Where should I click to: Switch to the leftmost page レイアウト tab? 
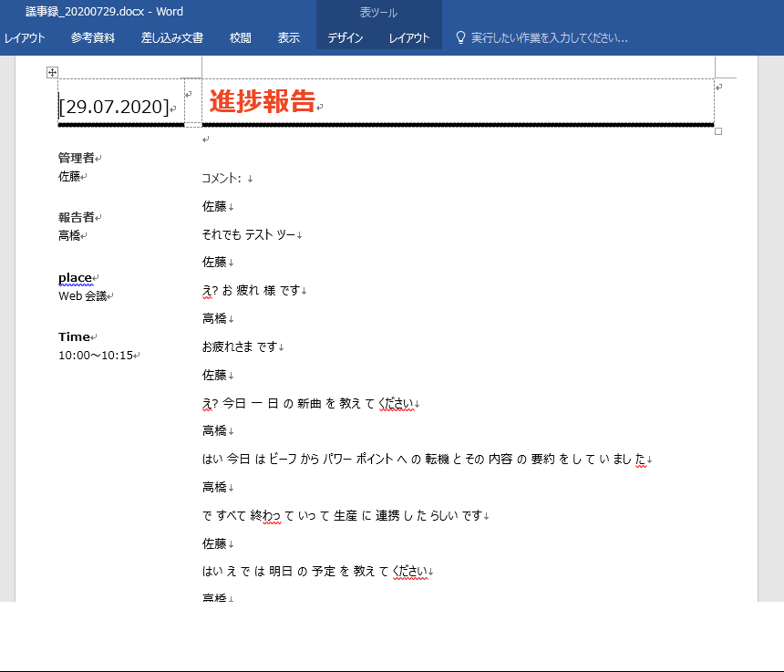point(24,38)
